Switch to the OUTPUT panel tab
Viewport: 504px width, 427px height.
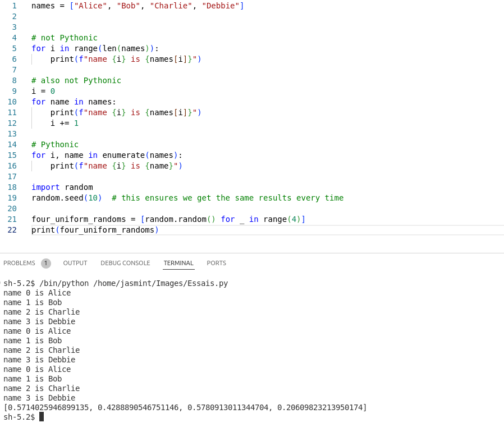[75, 263]
